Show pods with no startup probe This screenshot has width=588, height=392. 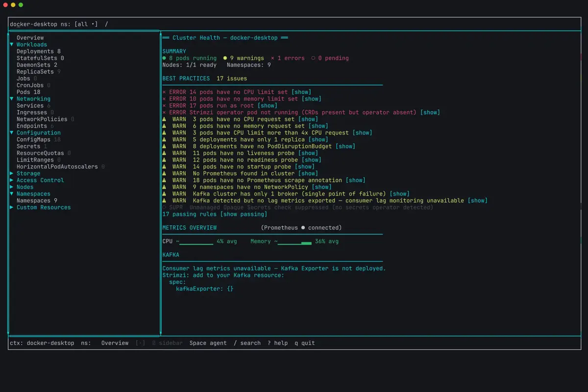pyautogui.click(x=305, y=167)
